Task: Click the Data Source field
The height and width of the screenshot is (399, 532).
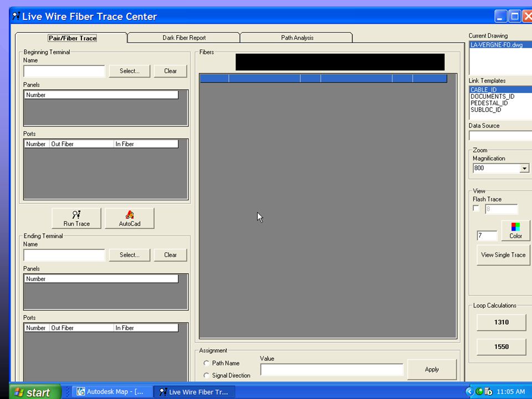Action: (x=500, y=136)
